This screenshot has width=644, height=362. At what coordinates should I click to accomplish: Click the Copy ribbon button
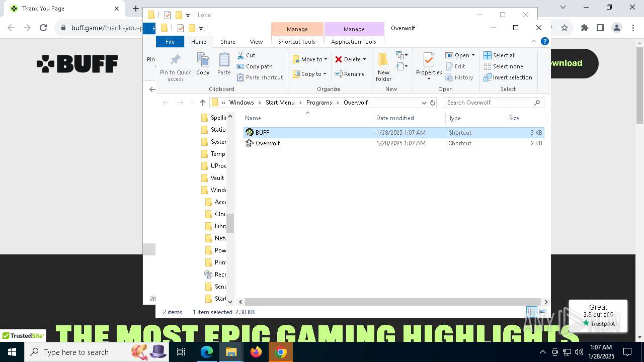click(x=203, y=64)
